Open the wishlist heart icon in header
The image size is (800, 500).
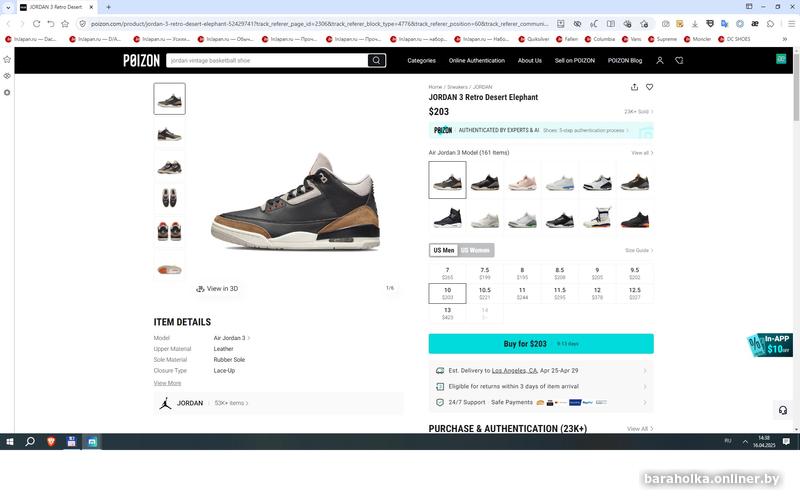tap(679, 60)
